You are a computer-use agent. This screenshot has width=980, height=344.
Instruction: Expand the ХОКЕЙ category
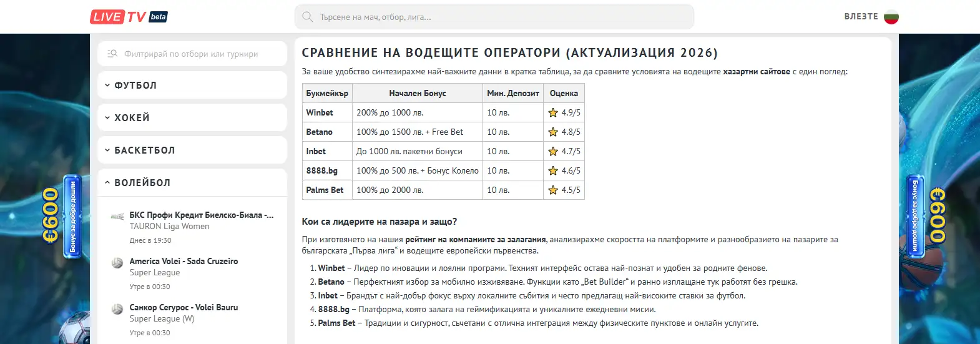(192, 117)
